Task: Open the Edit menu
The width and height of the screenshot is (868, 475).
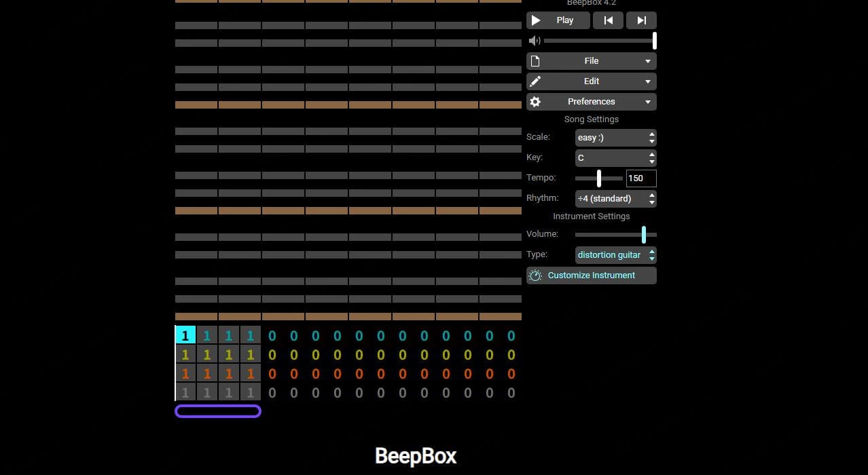Action: tap(592, 81)
